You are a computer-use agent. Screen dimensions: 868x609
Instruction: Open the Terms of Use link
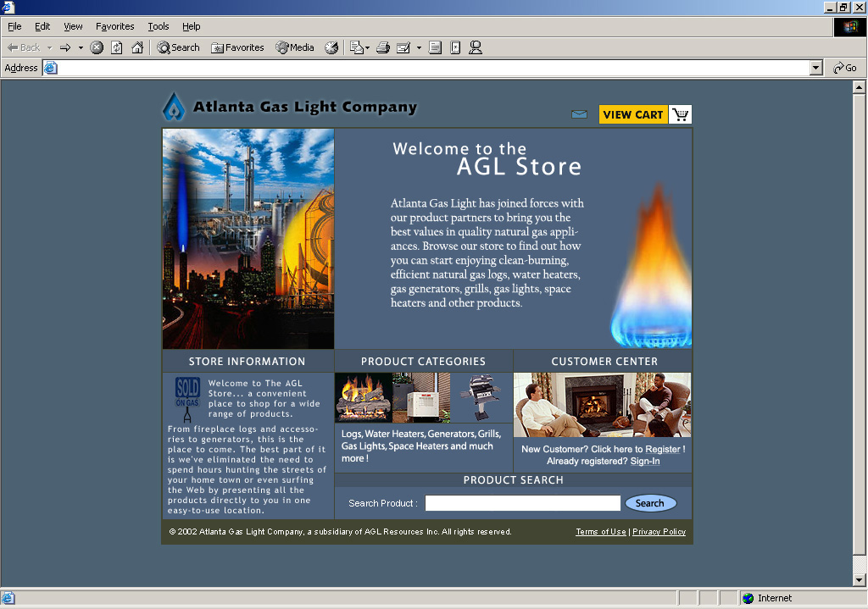tap(601, 532)
